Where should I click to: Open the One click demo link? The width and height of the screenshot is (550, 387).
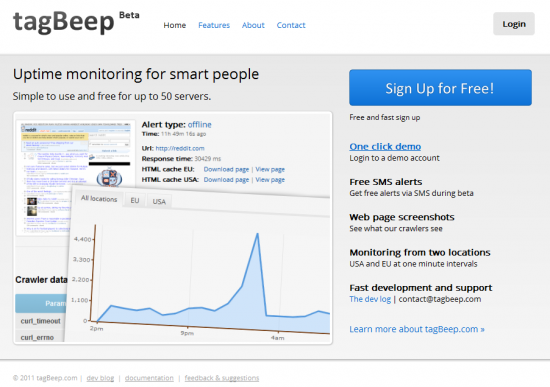pos(385,147)
